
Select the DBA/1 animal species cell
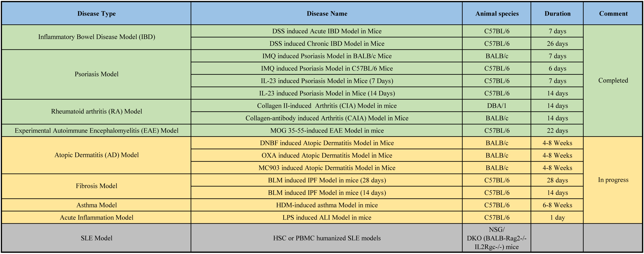coord(497,106)
